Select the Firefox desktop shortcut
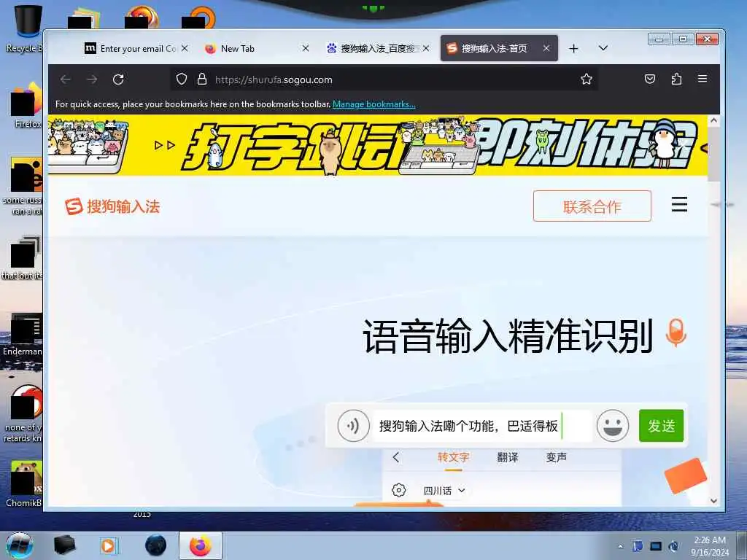 [x=26, y=105]
